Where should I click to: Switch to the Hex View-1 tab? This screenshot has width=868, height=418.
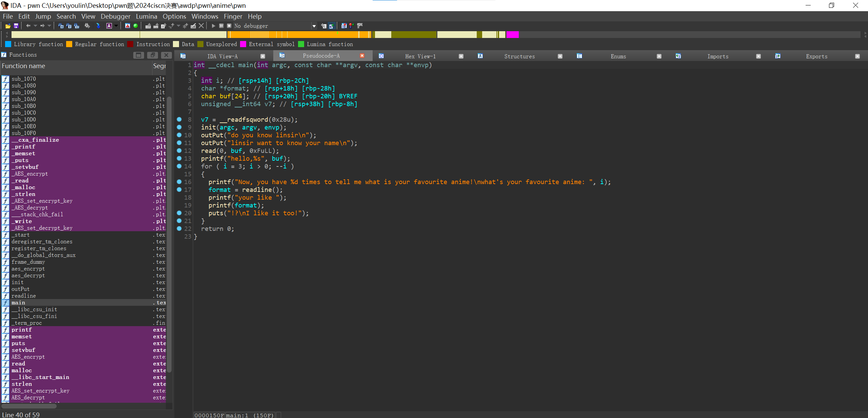click(x=420, y=56)
